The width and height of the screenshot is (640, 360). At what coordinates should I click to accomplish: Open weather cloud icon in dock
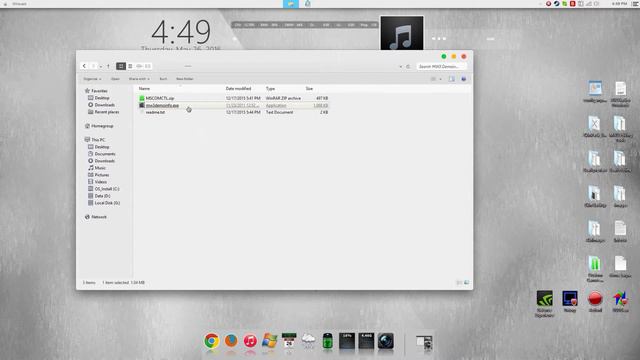coord(309,341)
